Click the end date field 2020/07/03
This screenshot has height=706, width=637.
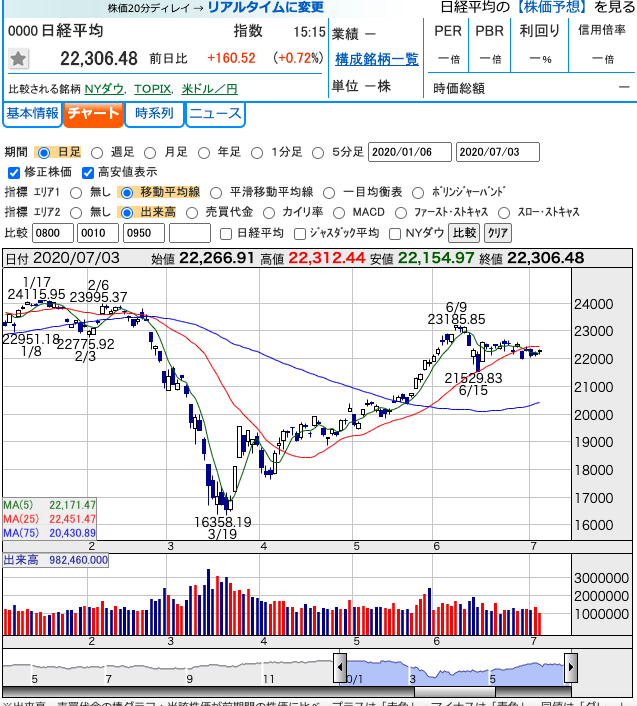click(x=497, y=152)
